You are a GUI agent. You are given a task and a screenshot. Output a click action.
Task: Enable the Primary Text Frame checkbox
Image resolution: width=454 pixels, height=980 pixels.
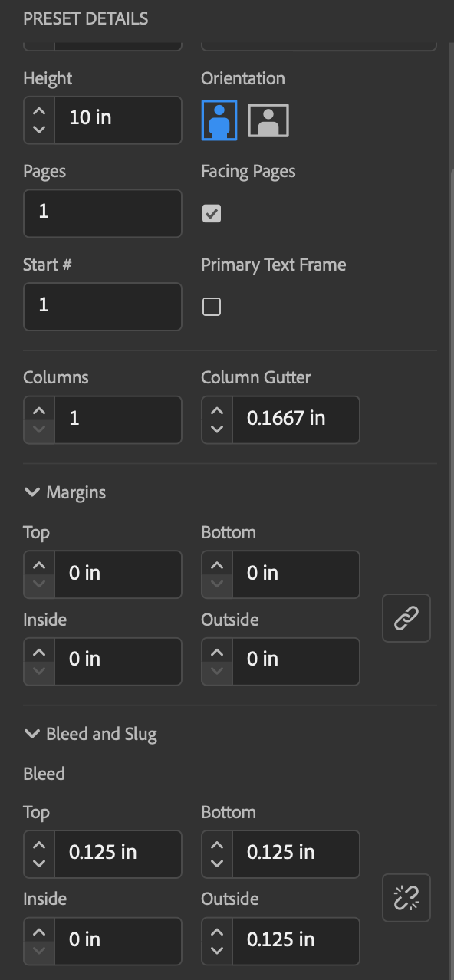[212, 306]
